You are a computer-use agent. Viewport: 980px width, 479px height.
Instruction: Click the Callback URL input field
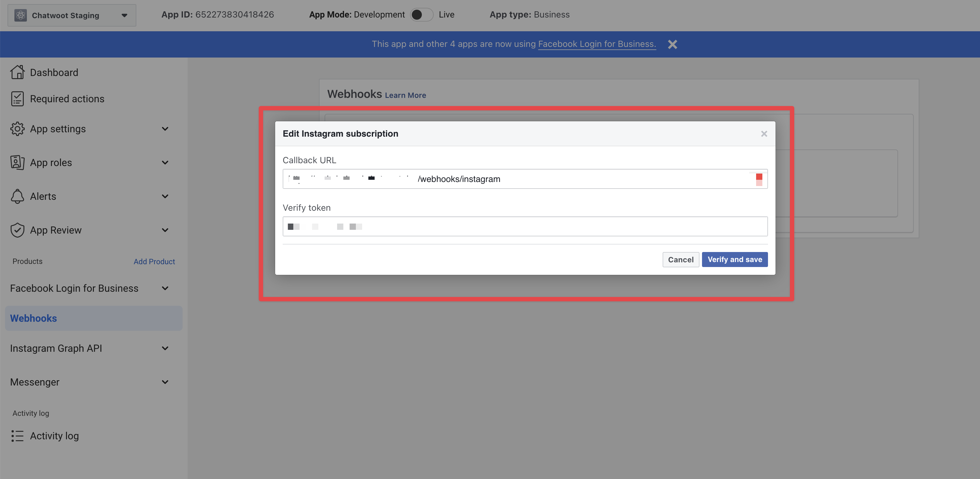(525, 179)
